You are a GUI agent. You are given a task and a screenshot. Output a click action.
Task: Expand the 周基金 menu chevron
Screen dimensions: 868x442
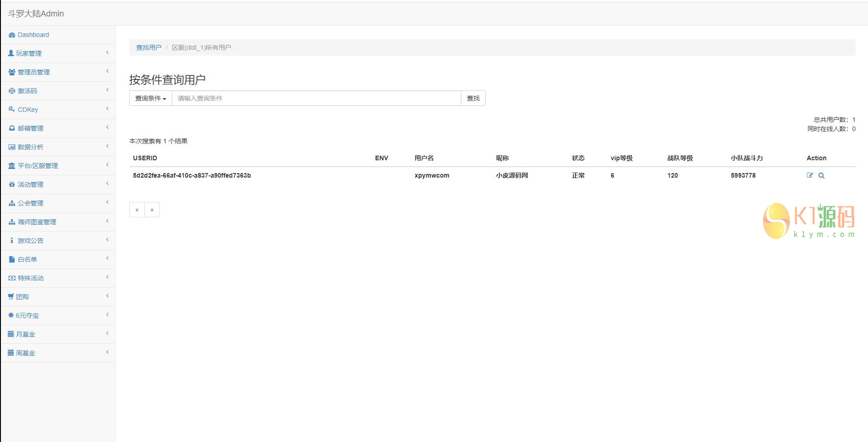(x=107, y=352)
